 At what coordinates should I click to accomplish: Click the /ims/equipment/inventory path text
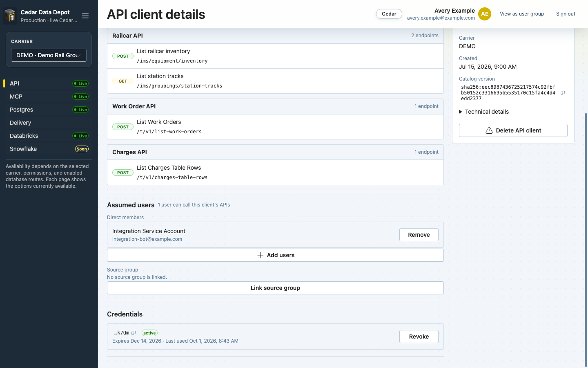tap(172, 61)
